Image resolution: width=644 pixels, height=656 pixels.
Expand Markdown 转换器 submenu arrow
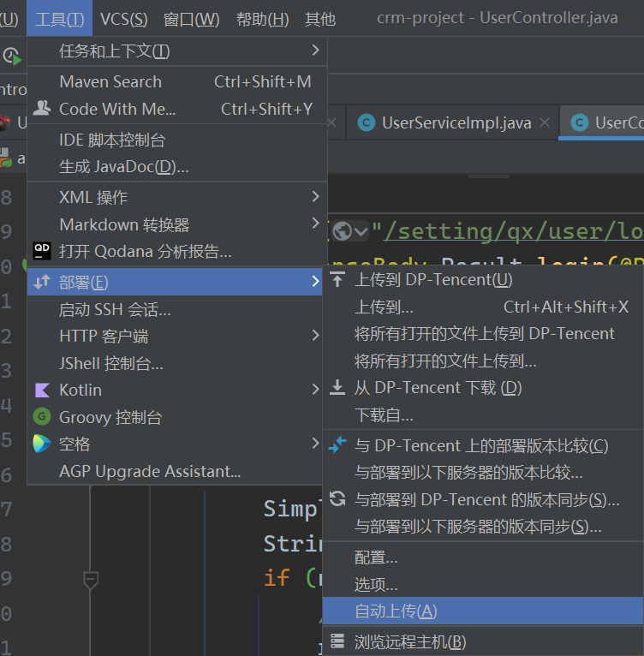point(316,224)
